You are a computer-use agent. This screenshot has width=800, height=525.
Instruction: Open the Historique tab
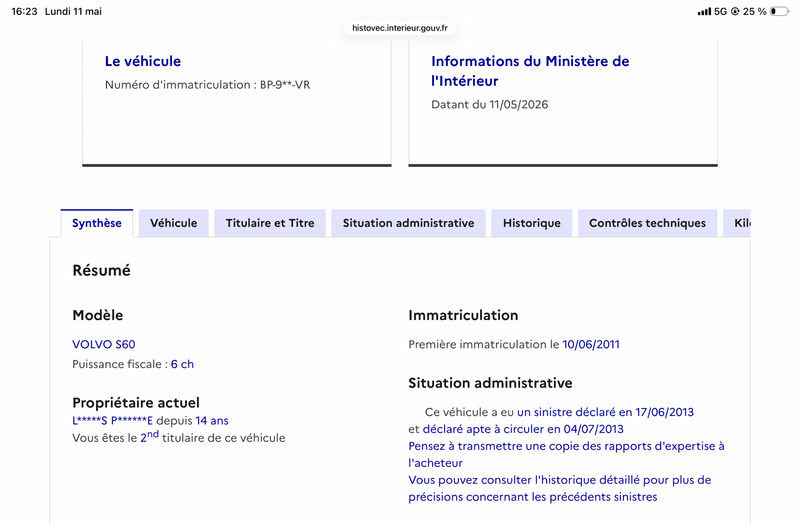click(x=532, y=223)
